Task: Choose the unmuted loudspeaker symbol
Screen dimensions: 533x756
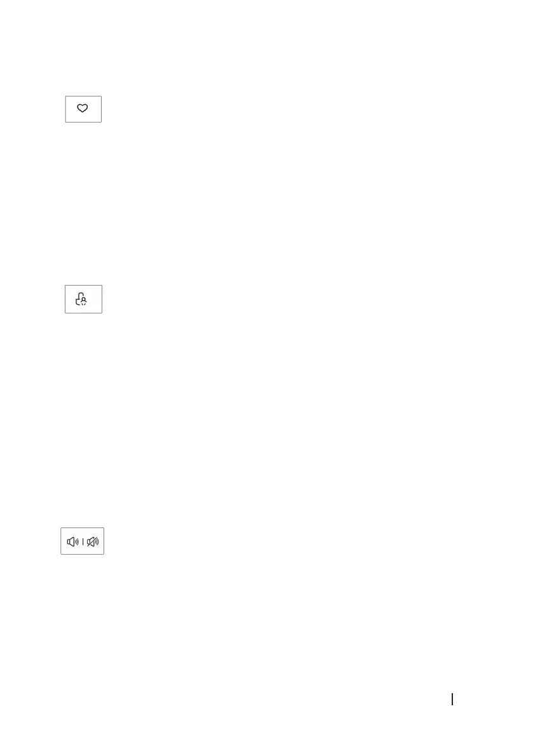Action: [x=73, y=542]
